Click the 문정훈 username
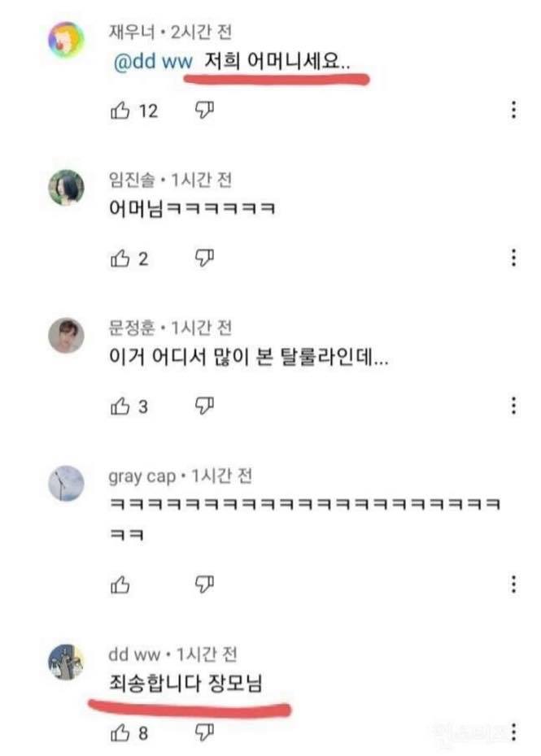541x756 pixels. pos(130,328)
